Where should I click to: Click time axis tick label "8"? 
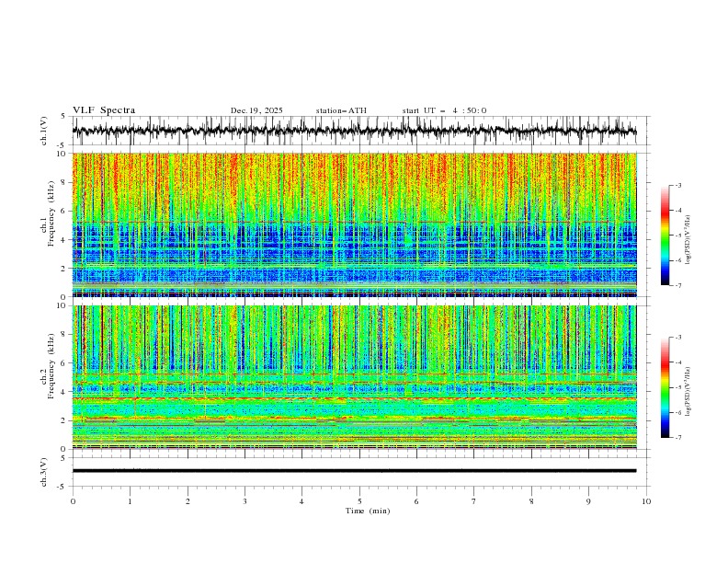(531, 501)
